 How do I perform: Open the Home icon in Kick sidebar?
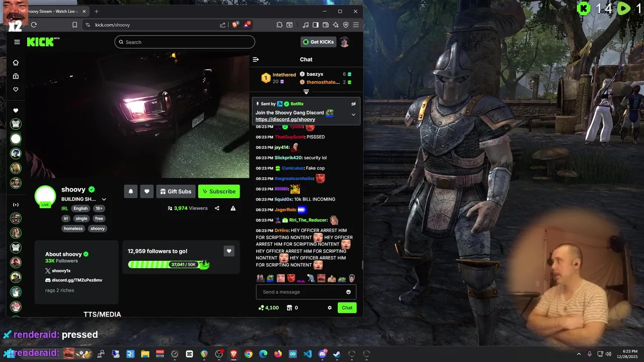tap(16, 63)
